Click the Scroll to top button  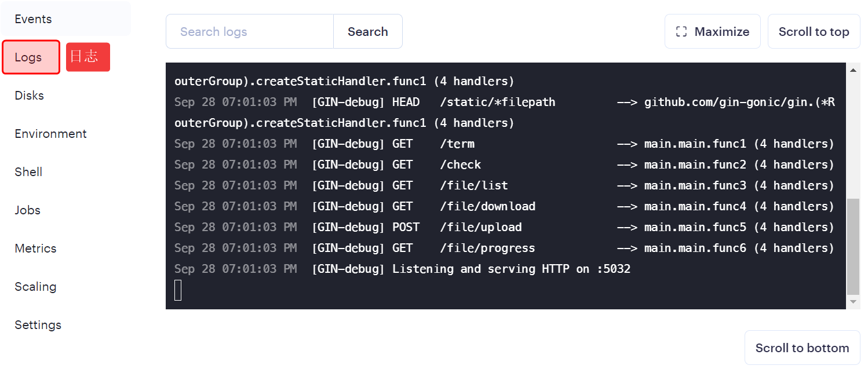[x=814, y=32]
